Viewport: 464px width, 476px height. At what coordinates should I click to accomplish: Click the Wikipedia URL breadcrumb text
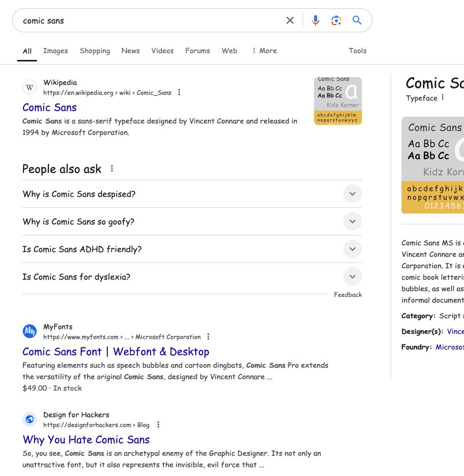(x=107, y=93)
